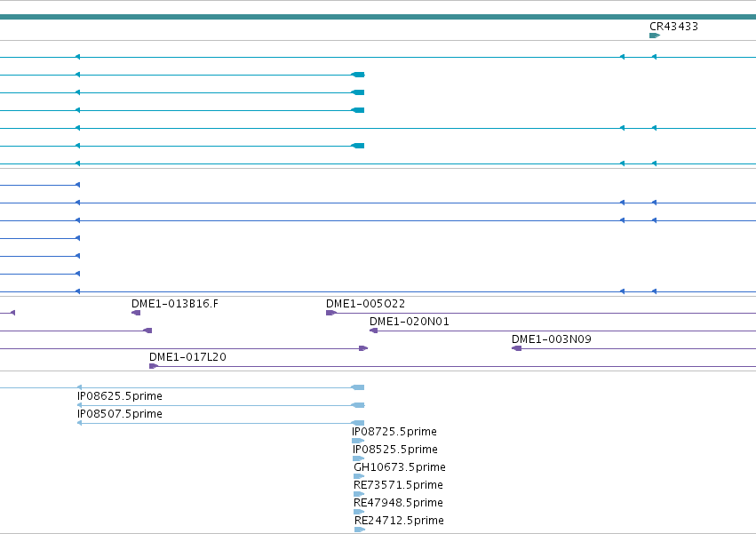Click the DME1-003N09 label
The image size is (756, 534).
552,339
